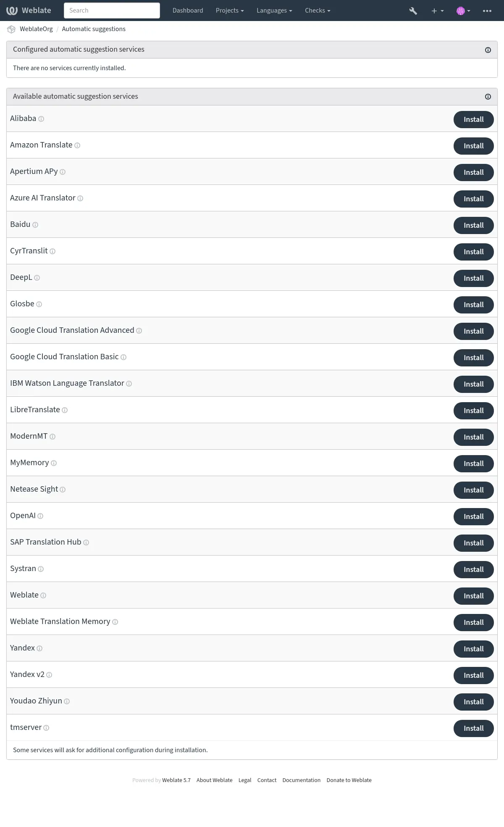Click the info icon beside LibreTranslate
The image size is (504, 827).
pos(65,410)
